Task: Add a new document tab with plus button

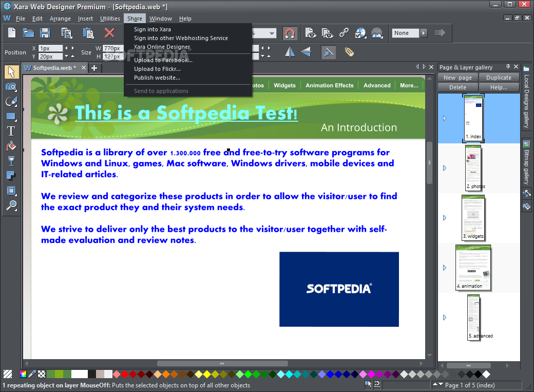Action: [x=94, y=68]
